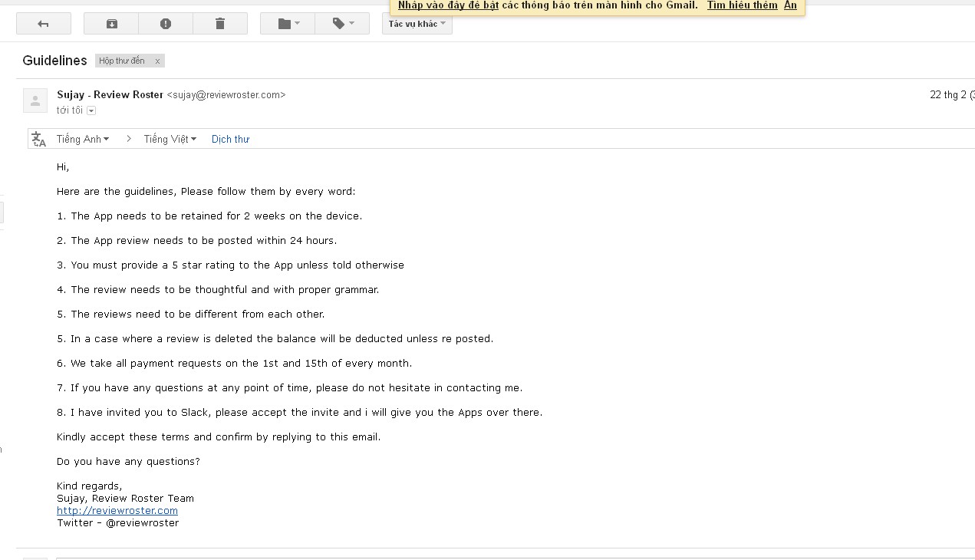Viewport: 975px width, 560px height.
Task: Archive this email
Action: click(111, 24)
